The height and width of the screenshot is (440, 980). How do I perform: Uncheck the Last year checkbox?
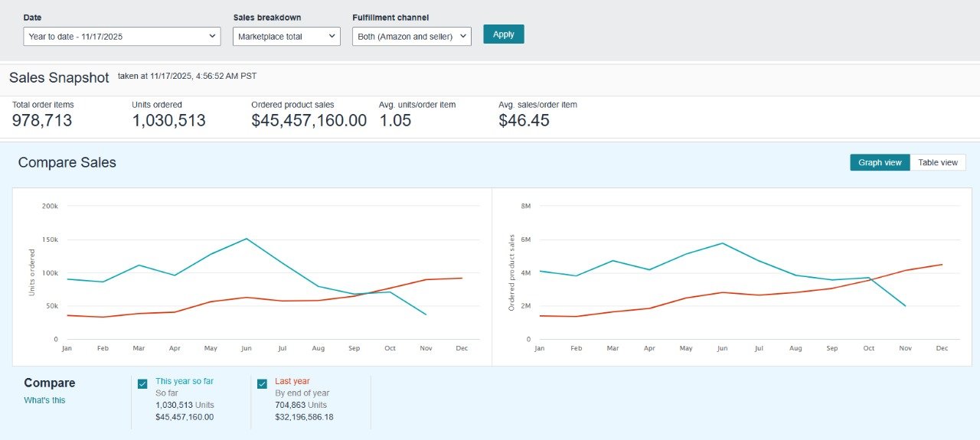pyautogui.click(x=262, y=384)
